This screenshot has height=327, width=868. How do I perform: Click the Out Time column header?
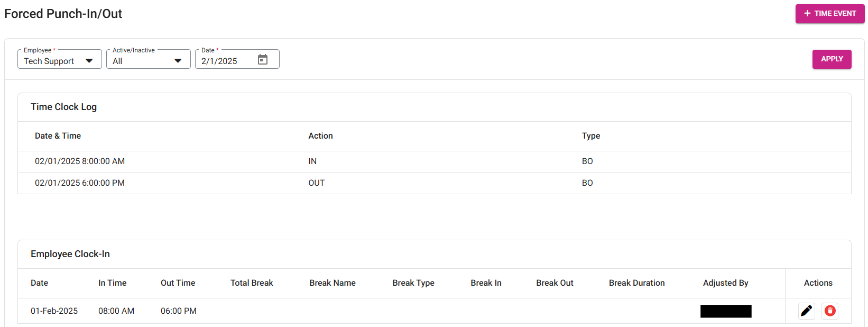tap(178, 283)
